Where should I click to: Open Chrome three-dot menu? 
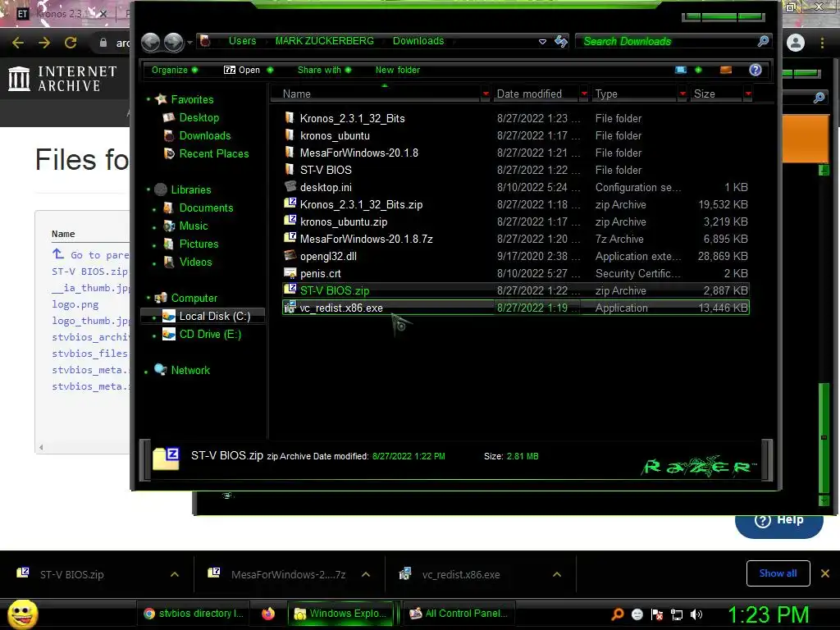click(822, 43)
